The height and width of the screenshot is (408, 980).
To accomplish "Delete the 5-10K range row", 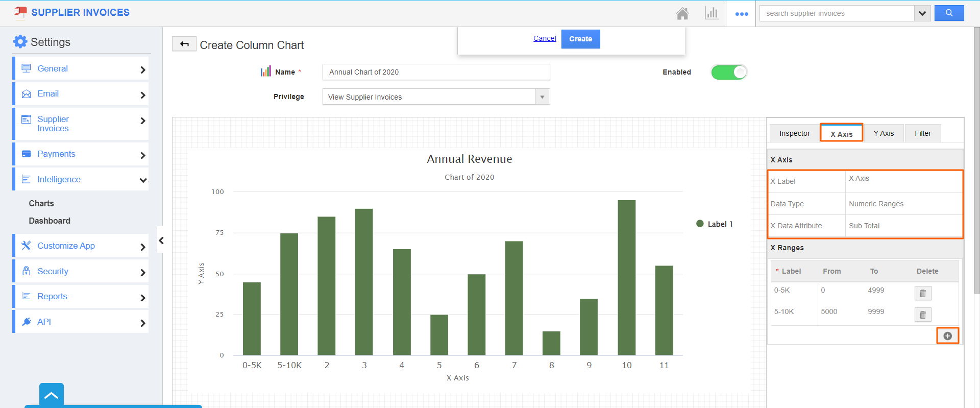I will pos(923,315).
